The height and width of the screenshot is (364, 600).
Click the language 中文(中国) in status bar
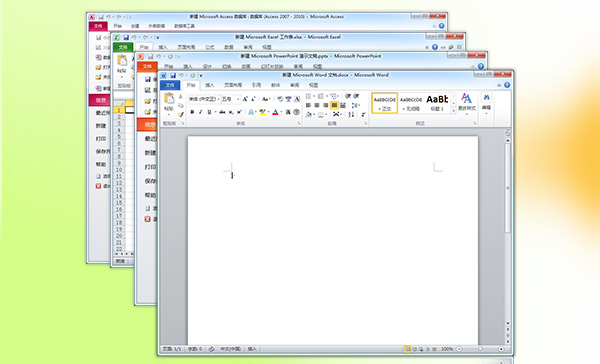pos(230,349)
